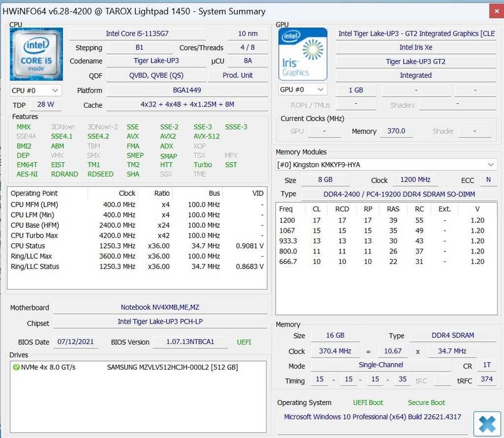The width and height of the screenshot is (504, 438).
Task: Click the Cores/Threads 4 / 8 value
Action: click(x=247, y=48)
